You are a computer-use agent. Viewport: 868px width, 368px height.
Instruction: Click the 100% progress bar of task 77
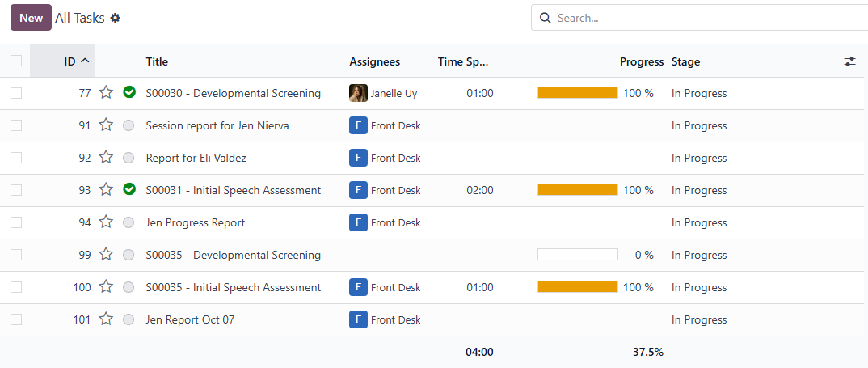(x=577, y=93)
